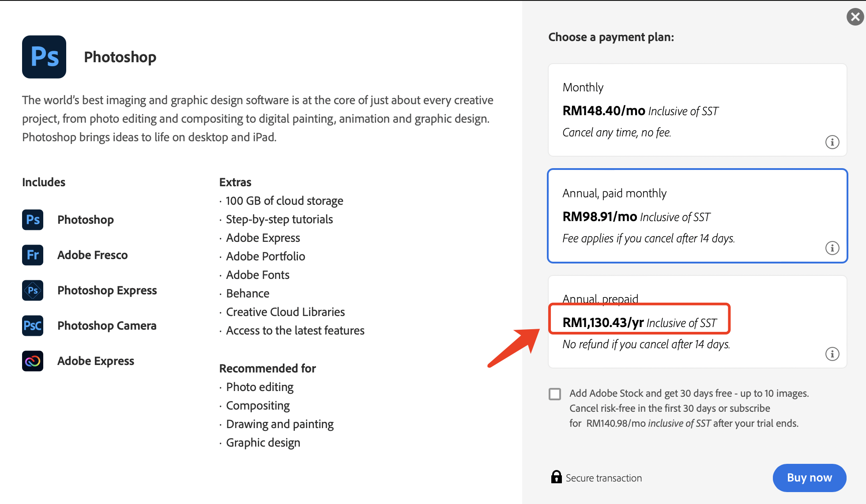This screenshot has height=504, width=866.
Task: Click the RM148.40/mo price text
Action: click(x=604, y=111)
